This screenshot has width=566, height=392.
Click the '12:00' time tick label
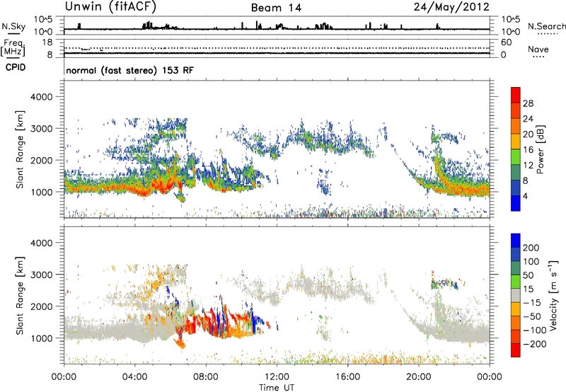coord(277,377)
